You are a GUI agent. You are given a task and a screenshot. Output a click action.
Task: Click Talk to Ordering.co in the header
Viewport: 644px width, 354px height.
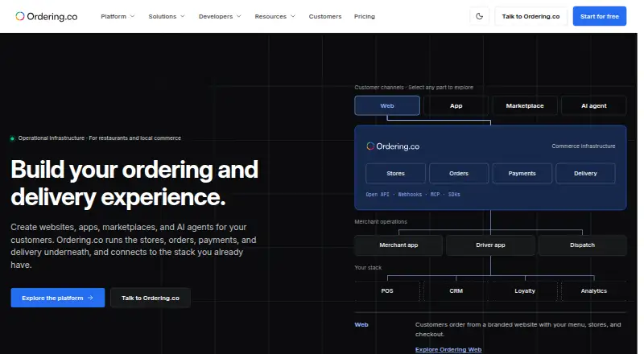pyautogui.click(x=530, y=16)
